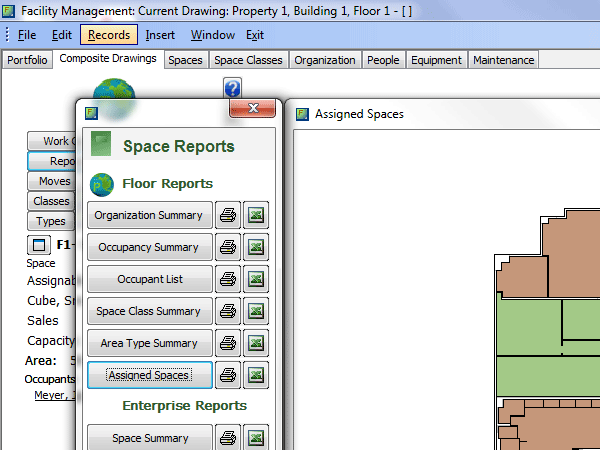Switch to the Space Classes tab
Screen dimensions: 600x450
[249, 60]
